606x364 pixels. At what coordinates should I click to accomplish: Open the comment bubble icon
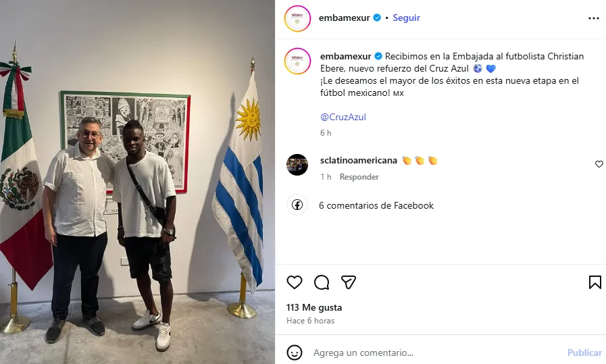tap(322, 282)
